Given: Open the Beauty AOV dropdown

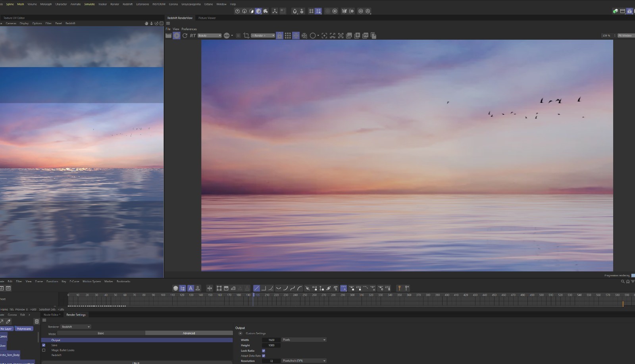Looking at the screenshot, I should (x=209, y=36).
